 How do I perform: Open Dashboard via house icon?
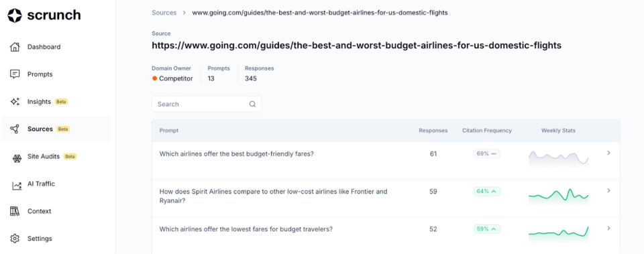point(15,47)
